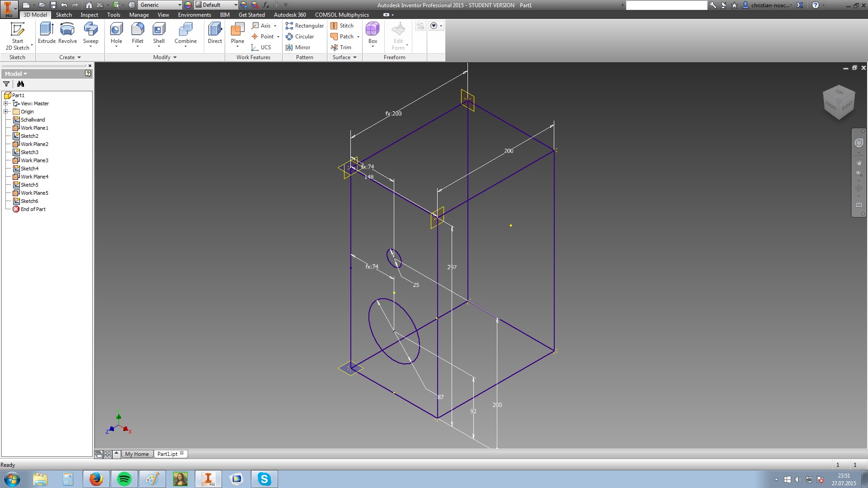Select the Mirror pattern tool
This screenshot has height=488, width=868.
tap(298, 47)
